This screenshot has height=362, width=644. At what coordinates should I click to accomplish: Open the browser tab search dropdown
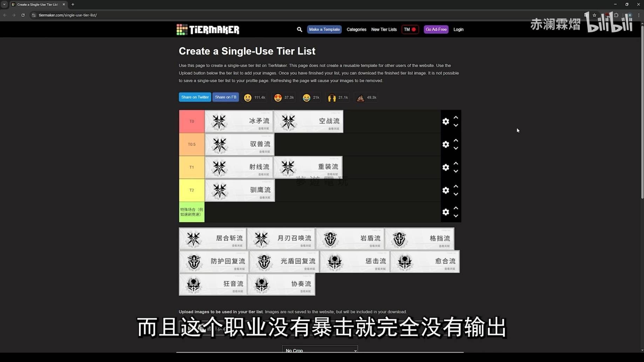(x=4, y=5)
